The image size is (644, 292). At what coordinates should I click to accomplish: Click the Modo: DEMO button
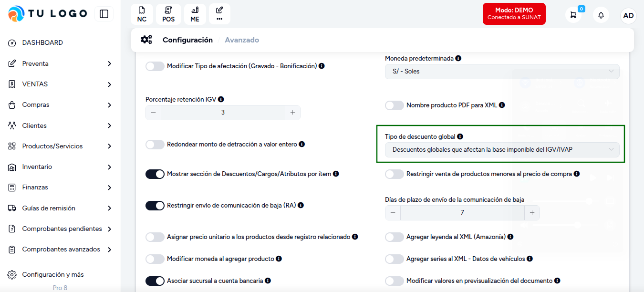point(514,14)
